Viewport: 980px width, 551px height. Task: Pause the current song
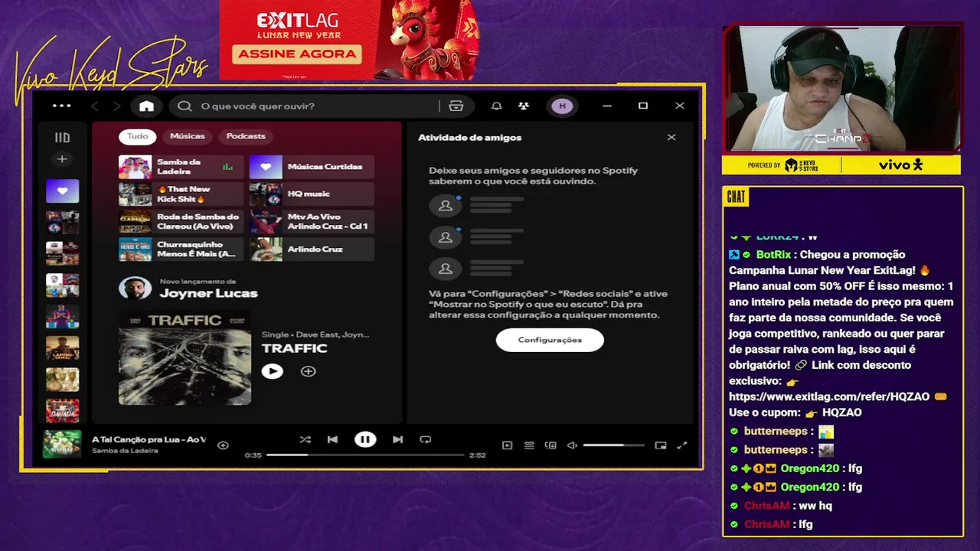pos(365,439)
